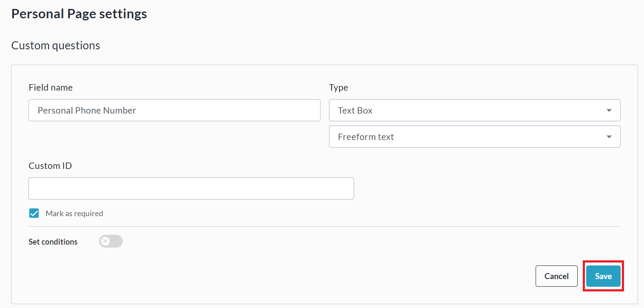
Task: Click the arrow icon beside Text Box
Action: click(x=609, y=110)
